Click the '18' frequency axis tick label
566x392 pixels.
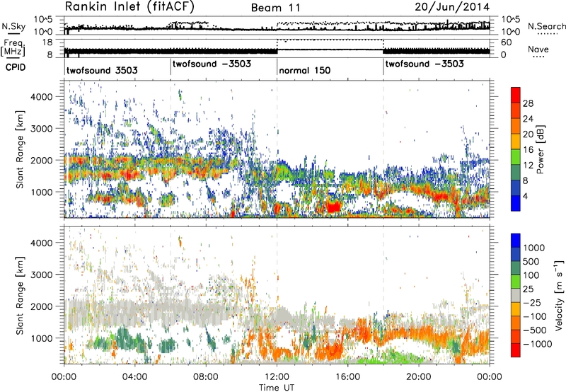pyautogui.click(x=47, y=42)
